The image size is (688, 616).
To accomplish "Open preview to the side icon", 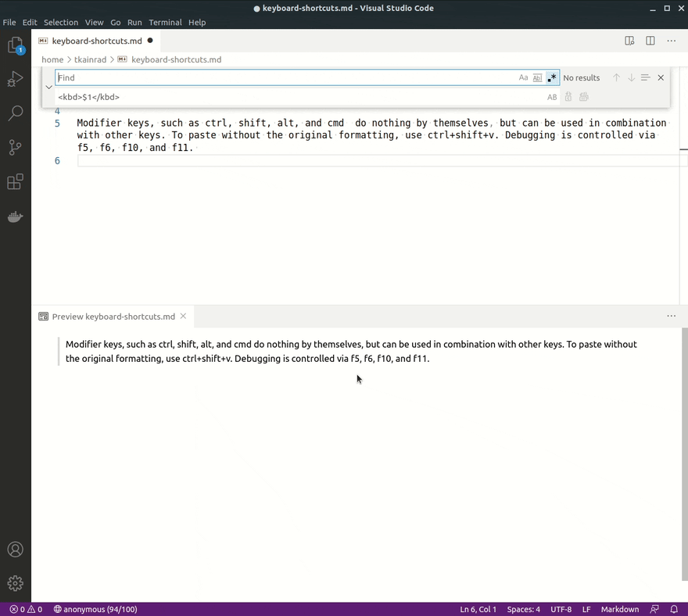I will click(629, 41).
